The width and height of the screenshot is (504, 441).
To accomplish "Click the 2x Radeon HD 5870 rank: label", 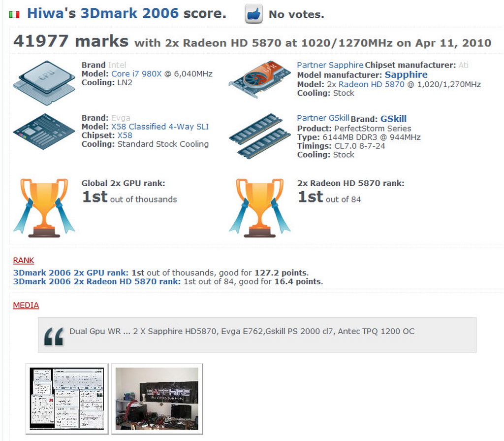I will tap(350, 183).
